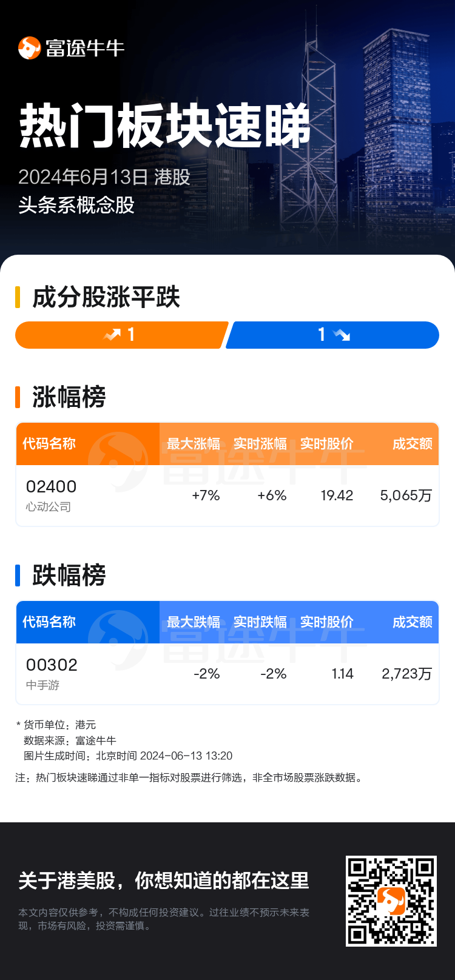Click the up-trend arrow icon
455x980 pixels.
tap(112, 335)
